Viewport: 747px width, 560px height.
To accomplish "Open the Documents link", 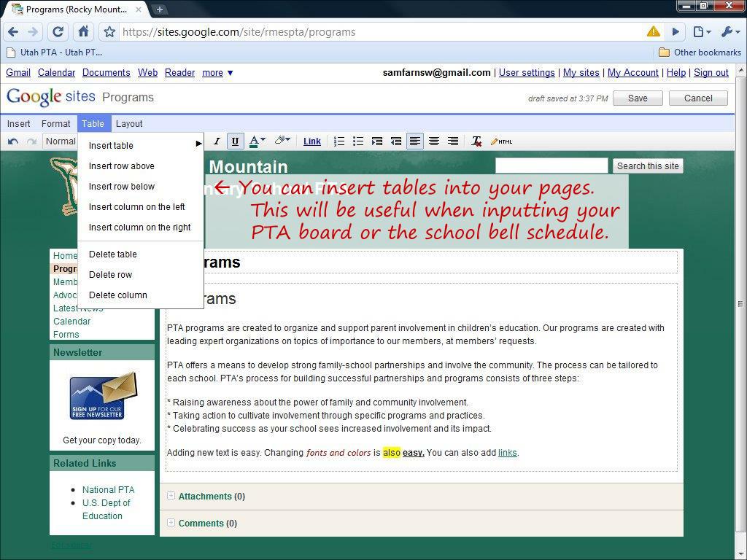I will click(x=107, y=72).
